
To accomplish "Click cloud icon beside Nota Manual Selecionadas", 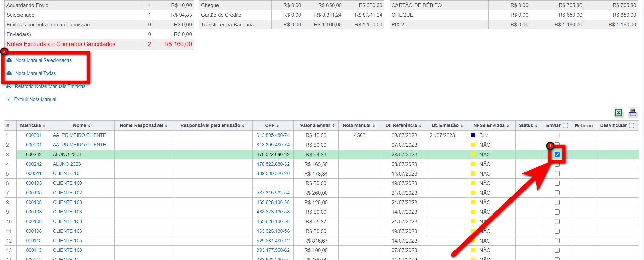I will tap(9, 60).
